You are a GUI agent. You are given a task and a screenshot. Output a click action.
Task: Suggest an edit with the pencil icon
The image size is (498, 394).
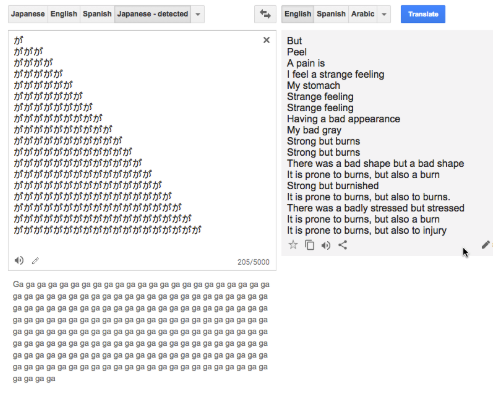click(x=486, y=245)
